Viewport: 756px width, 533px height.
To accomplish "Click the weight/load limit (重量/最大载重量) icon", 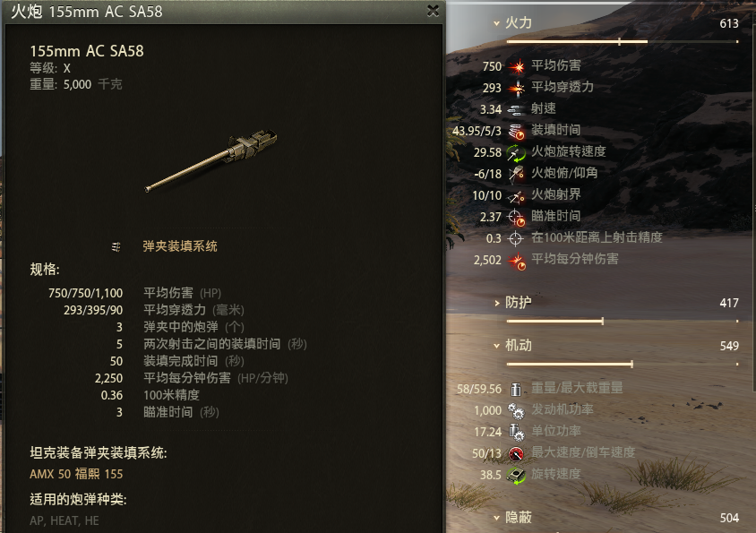I will 516,389.
